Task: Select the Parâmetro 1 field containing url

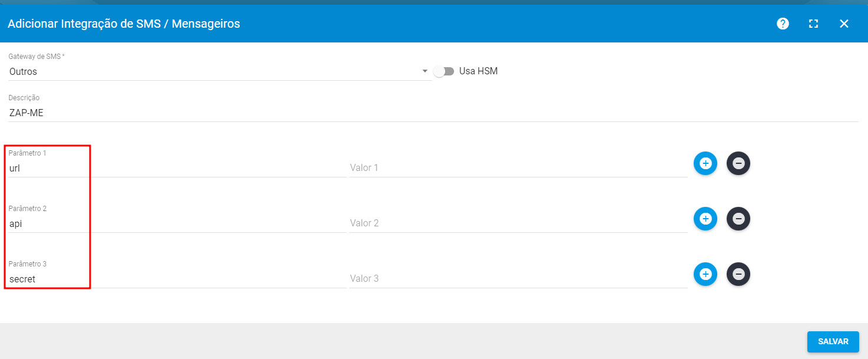Action: [x=177, y=168]
